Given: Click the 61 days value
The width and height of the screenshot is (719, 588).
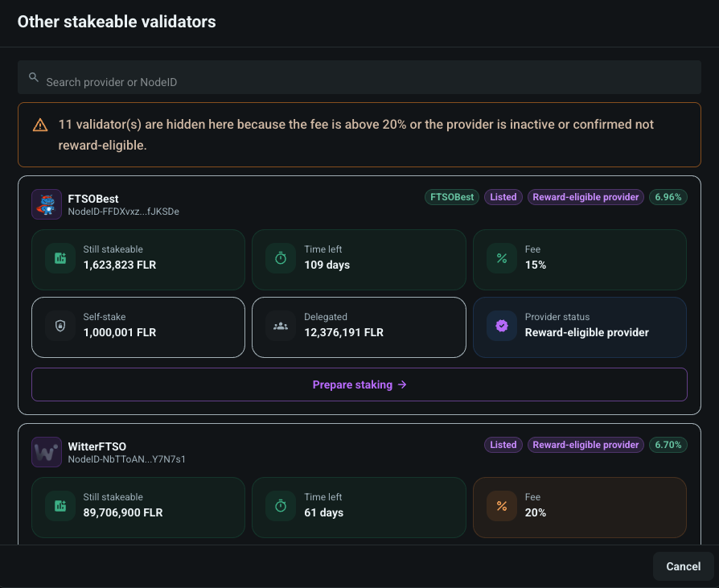Looking at the screenshot, I should 324,512.
